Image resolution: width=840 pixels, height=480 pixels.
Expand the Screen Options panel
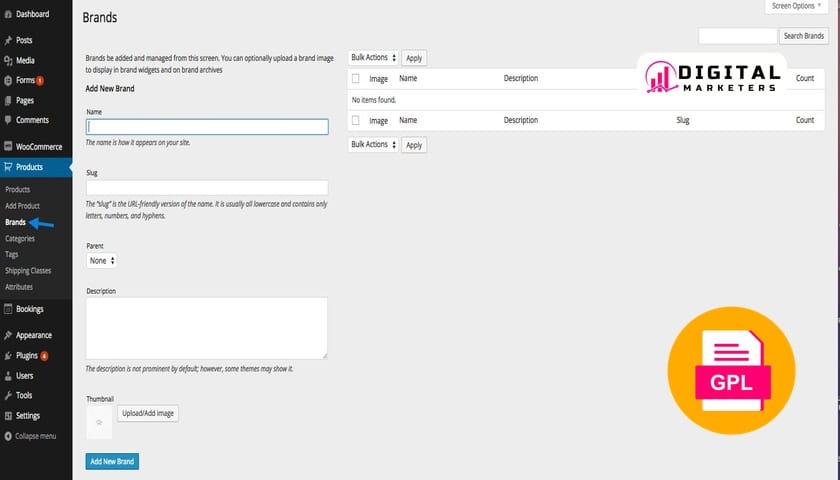(x=796, y=6)
